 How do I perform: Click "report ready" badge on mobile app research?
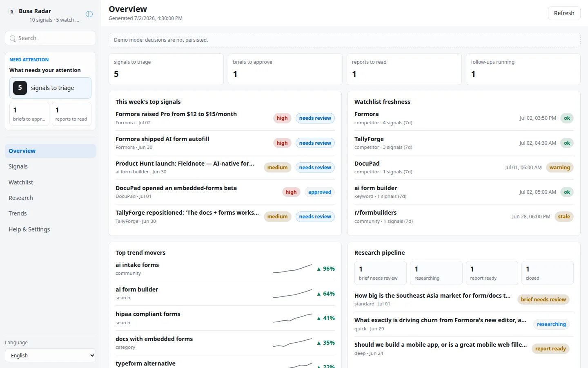550,349
